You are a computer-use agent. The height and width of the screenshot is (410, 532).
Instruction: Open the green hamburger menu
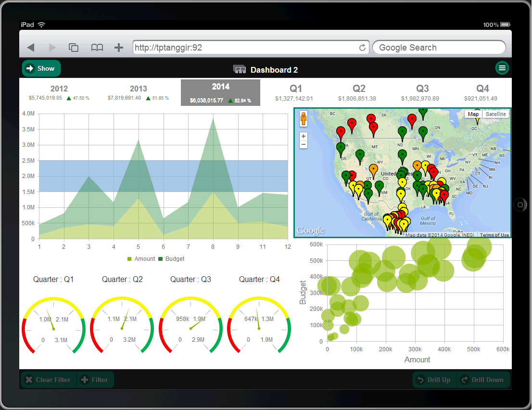pyautogui.click(x=502, y=68)
